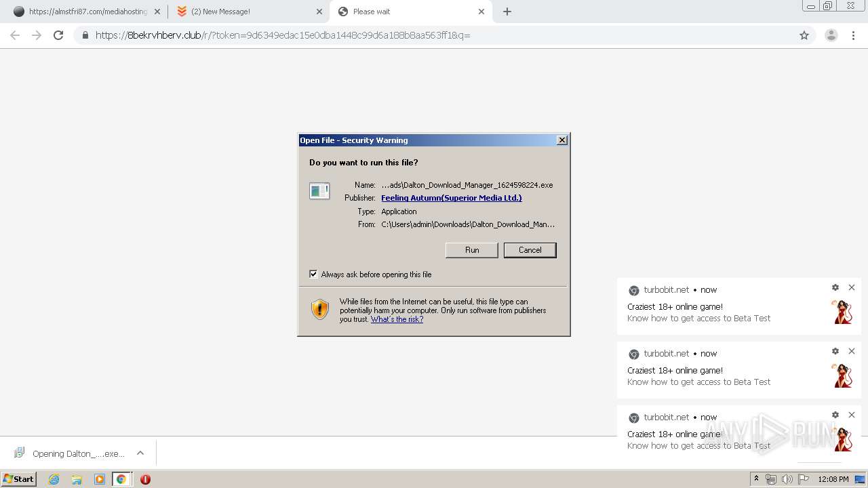Expand the download item chevron menu
The image size is (868, 488).
click(x=140, y=453)
